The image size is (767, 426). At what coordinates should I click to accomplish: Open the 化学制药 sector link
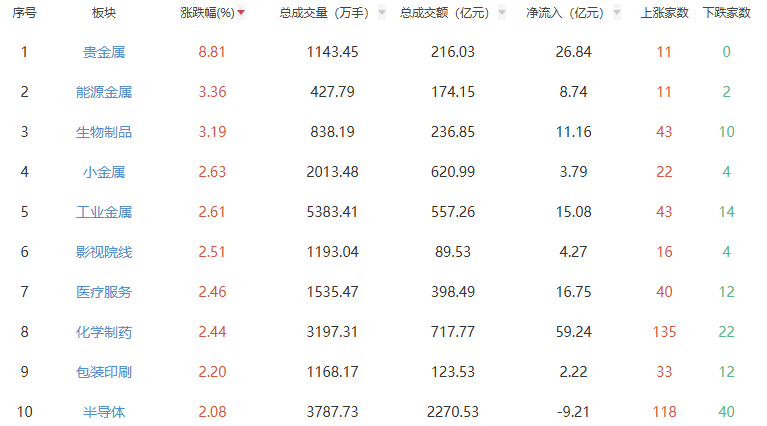point(104,332)
